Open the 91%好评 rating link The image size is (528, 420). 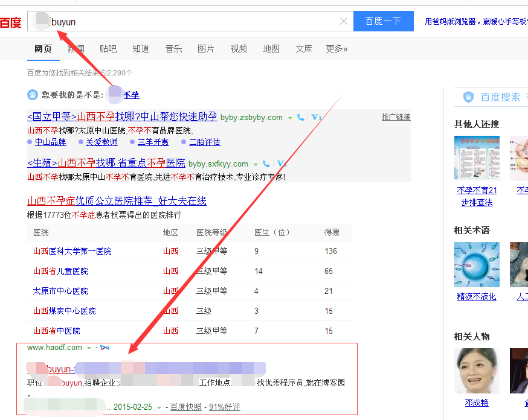224,407
